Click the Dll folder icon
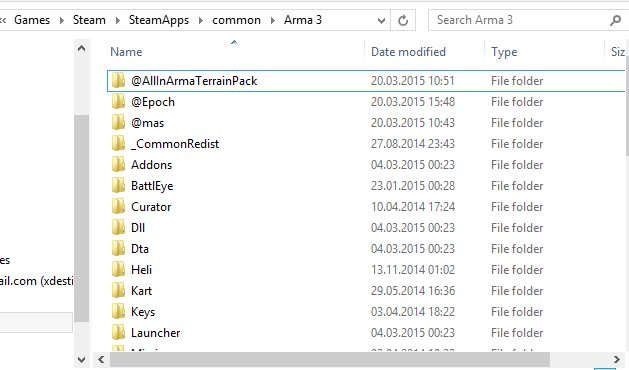 pos(118,228)
